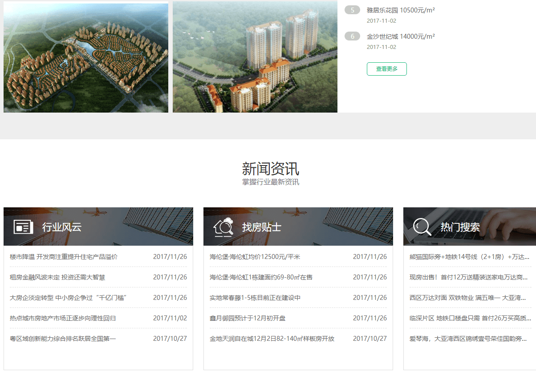Click the left aerial community thumbnail image
The height and width of the screenshot is (392, 536).
(85, 57)
